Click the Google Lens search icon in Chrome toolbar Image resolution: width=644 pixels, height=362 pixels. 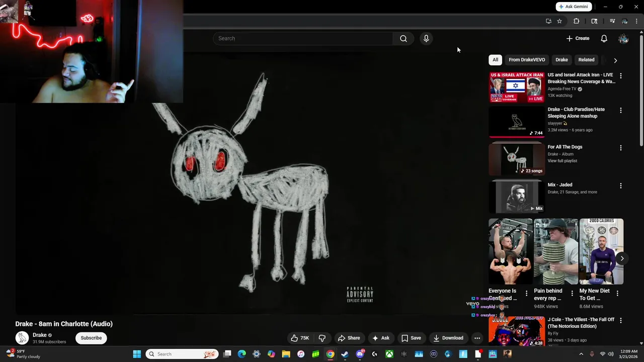coord(594,21)
